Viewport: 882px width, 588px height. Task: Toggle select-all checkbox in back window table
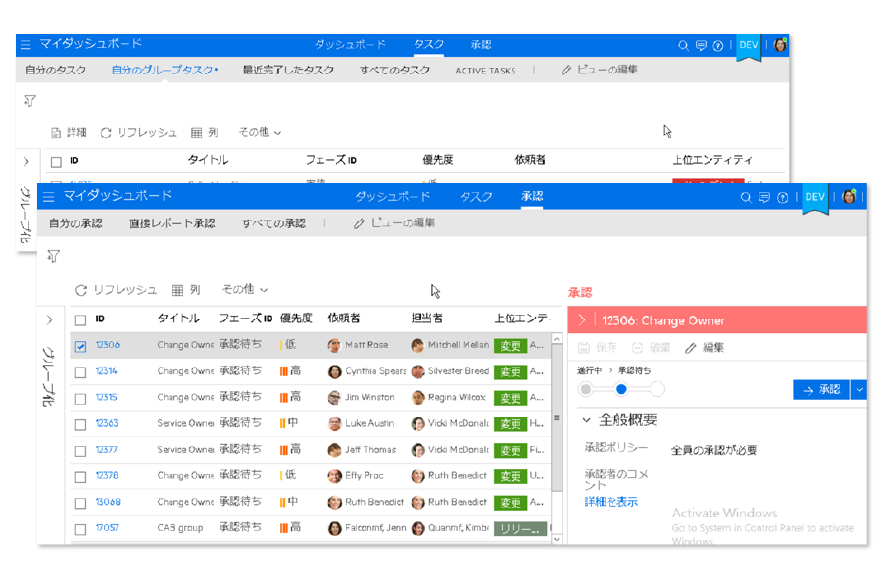point(56,162)
